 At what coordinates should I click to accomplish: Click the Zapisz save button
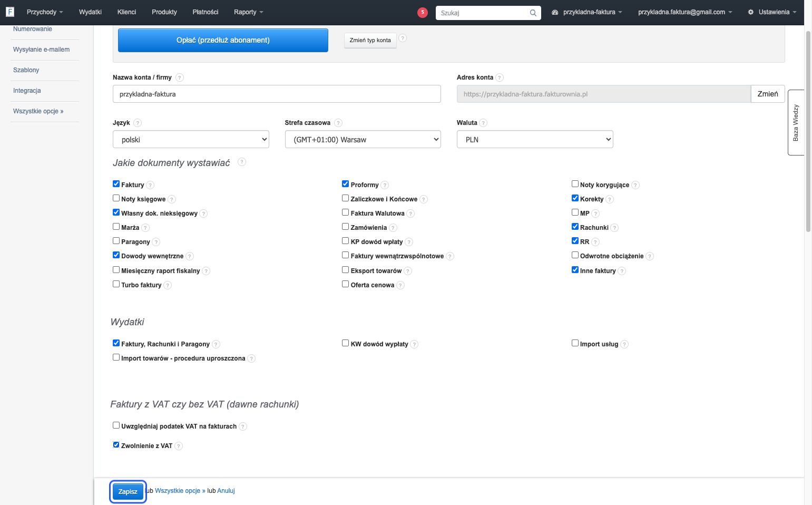[128, 492]
